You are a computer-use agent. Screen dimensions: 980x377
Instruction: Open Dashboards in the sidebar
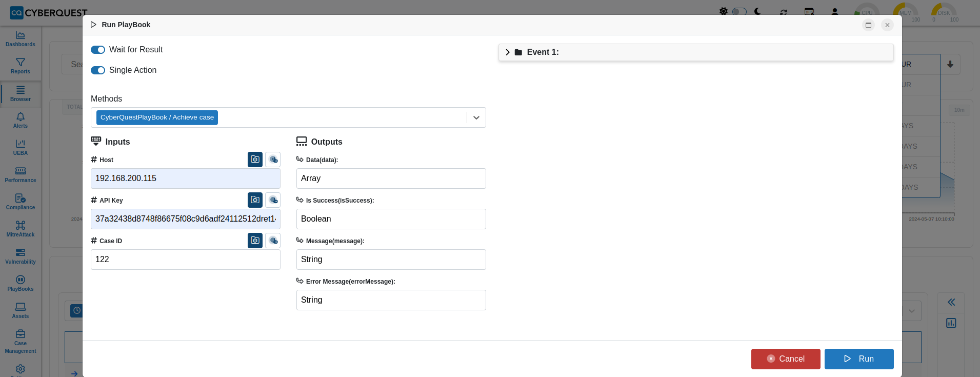click(21, 39)
